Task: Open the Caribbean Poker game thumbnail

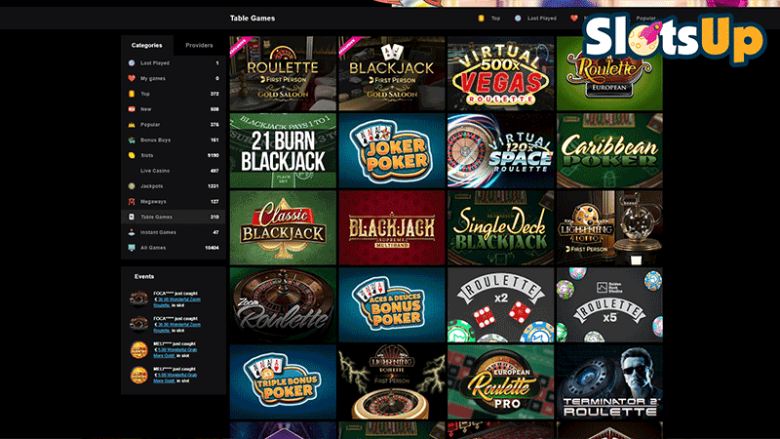Action: coord(609,150)
